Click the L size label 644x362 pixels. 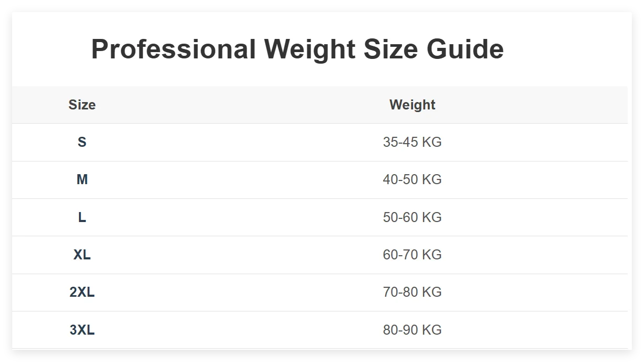(x=82, y=217)
